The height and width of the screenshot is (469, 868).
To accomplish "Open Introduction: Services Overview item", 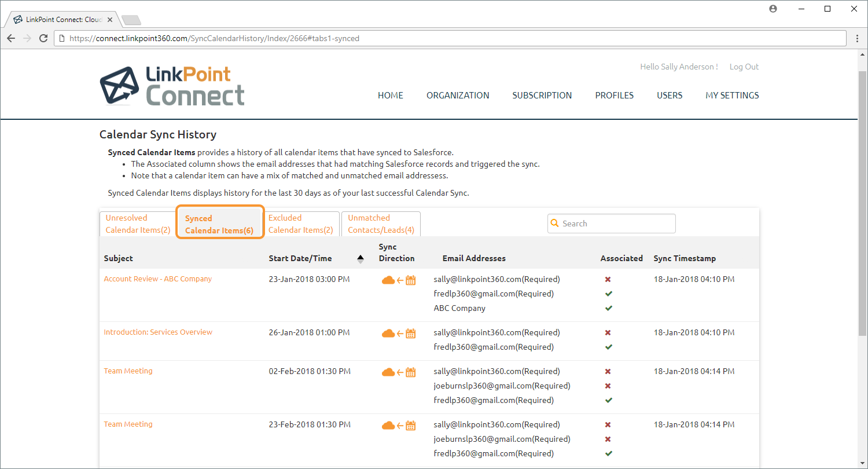I will (x=158, y=332).
